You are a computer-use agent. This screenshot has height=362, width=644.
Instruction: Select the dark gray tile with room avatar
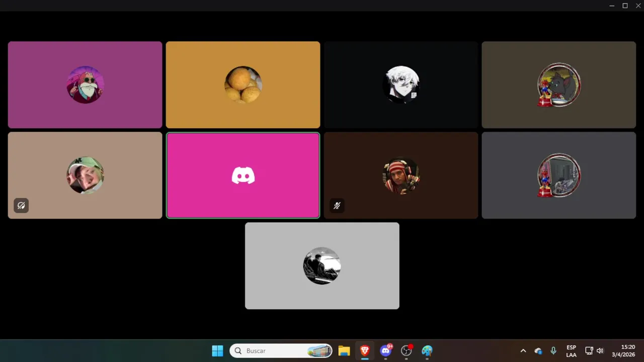coord(559,175)
